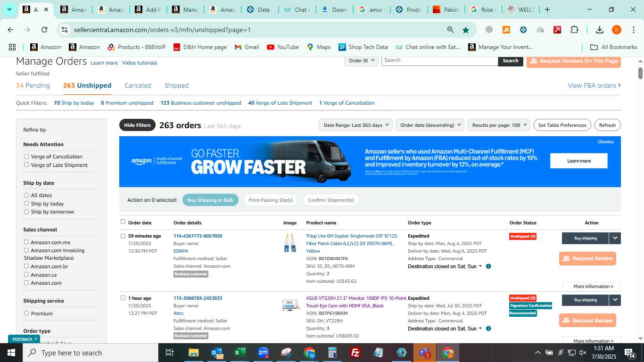The image size is (644, 362).
Task: Open the tab search chevron at top-left of Chrome
Action: [x=9, y=9]
